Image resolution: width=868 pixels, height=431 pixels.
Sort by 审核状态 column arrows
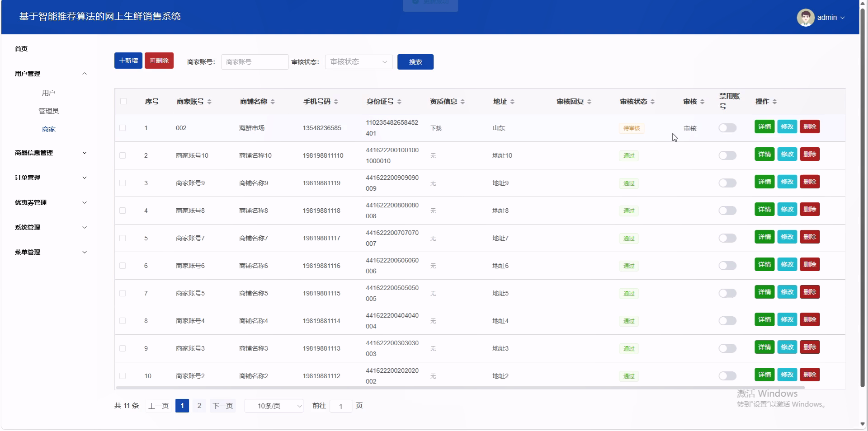pos(652,102)
